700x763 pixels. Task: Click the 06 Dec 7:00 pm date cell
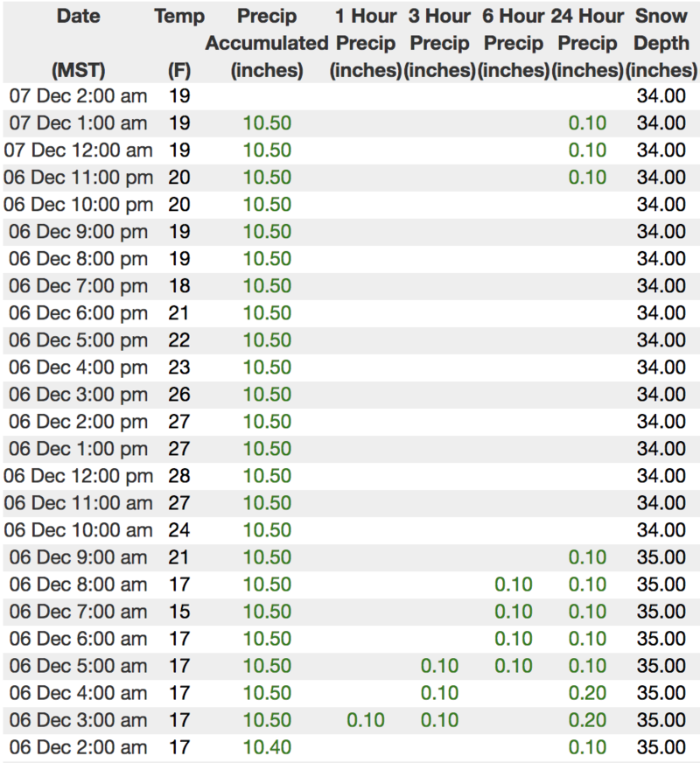click(x=78, y=286)
